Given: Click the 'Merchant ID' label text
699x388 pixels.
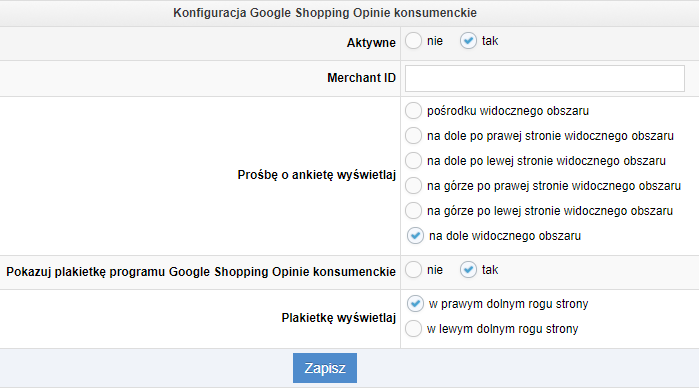Looking at the screenshot, I should tap(362, 78).
